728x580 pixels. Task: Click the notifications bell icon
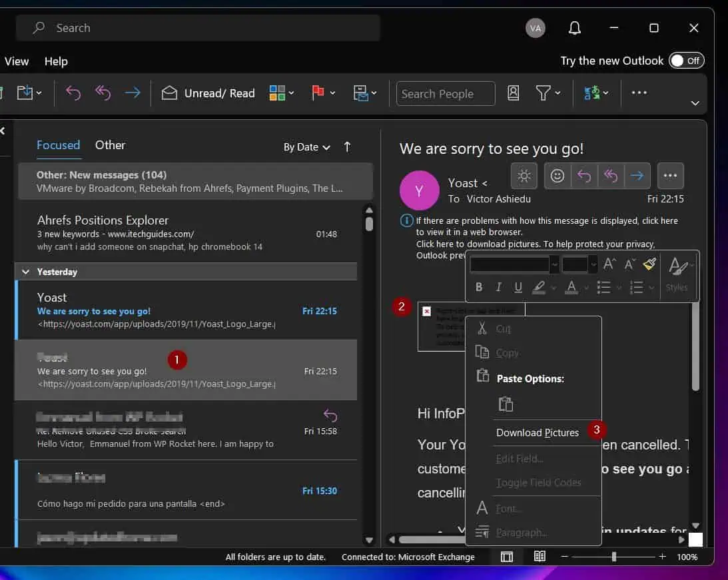[x=575, y=28]
